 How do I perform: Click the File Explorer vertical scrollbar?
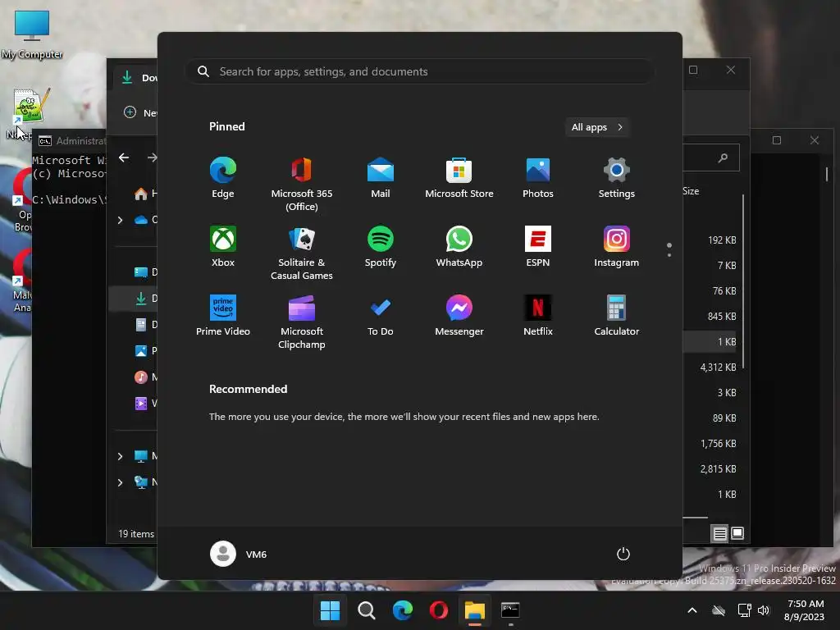click(x=743, y=281)
